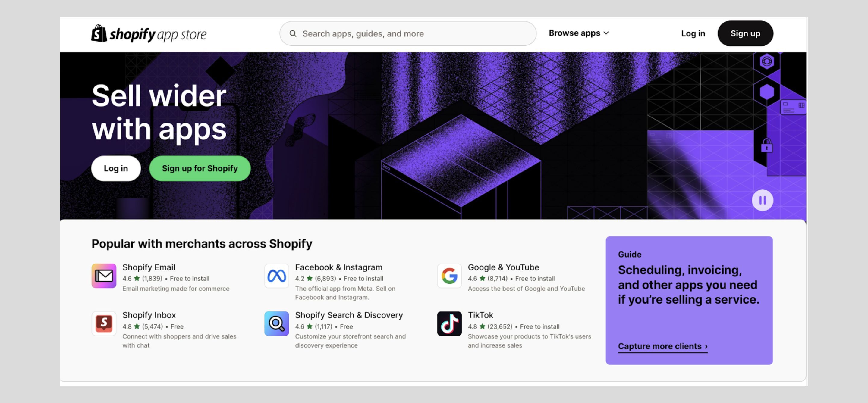Image resolution: width=868 pixels, height=403 pixels.
Task: Open the Google & YouTube app title
Action: coord(503,267)
